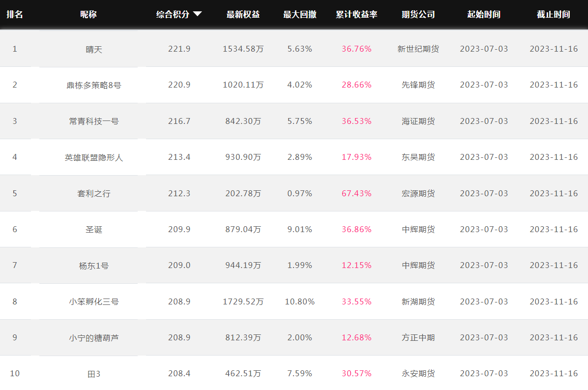The height and width of the screenshot is (390, 588).
Task: Click return rate 28.66%
Action: click(x=356, y=85)
